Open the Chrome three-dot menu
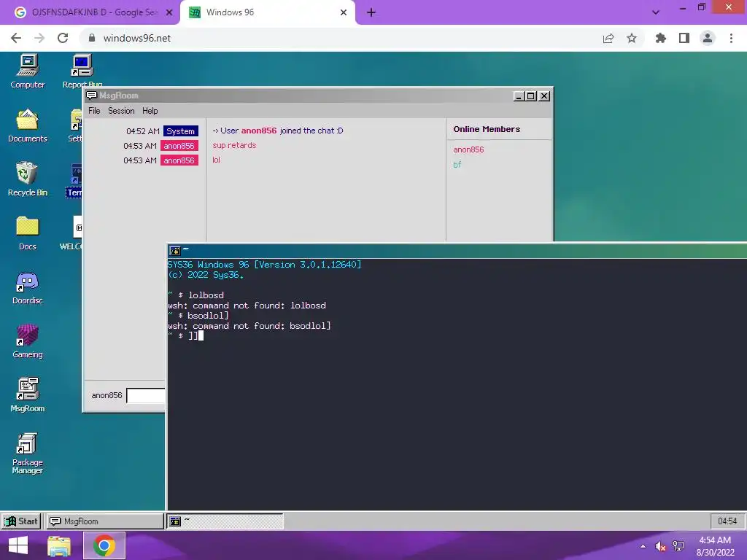Viewport: 747px width, 560px height. point(731,38)
